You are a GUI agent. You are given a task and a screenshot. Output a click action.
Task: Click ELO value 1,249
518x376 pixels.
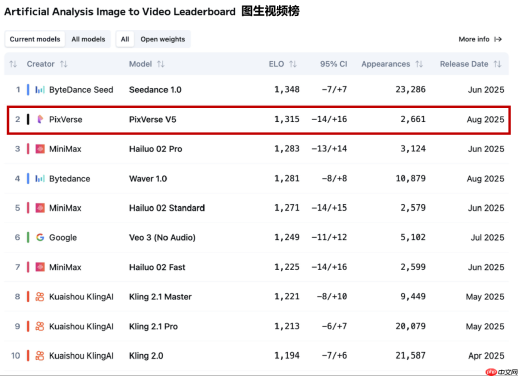pyautogui.click(x=287, y=237)
